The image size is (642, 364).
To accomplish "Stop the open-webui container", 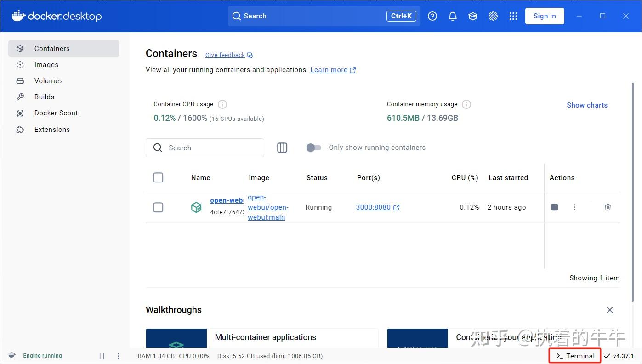I will pyautogui.click(x=554, y=207).
